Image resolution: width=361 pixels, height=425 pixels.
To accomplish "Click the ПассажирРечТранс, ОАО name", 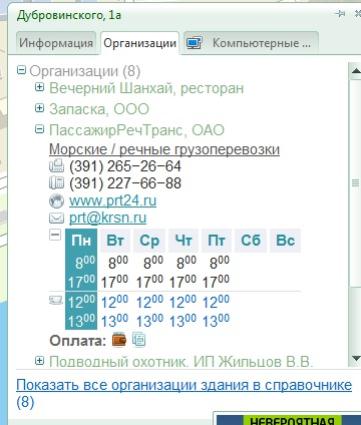I will click(137, 130).
